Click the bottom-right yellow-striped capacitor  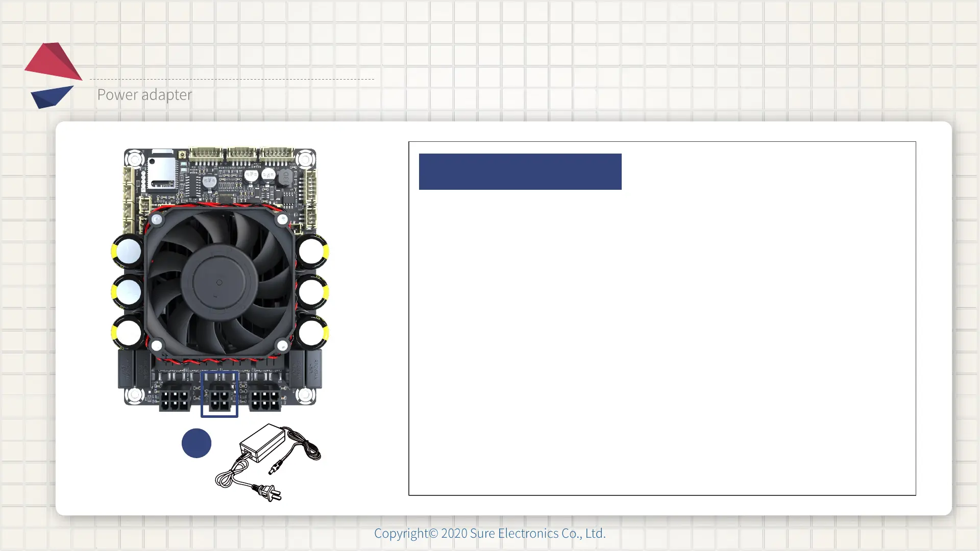tap(312, 333)
